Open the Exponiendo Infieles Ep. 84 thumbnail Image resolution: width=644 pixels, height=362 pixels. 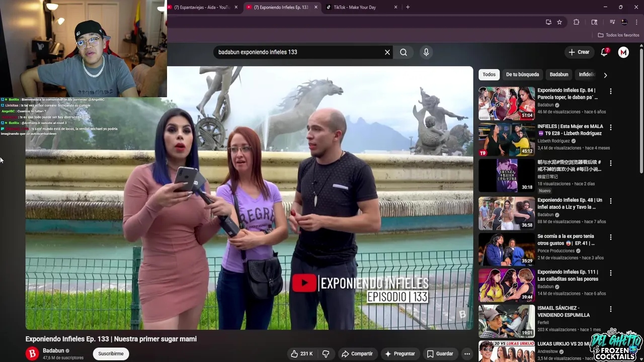tap(507, 103)
